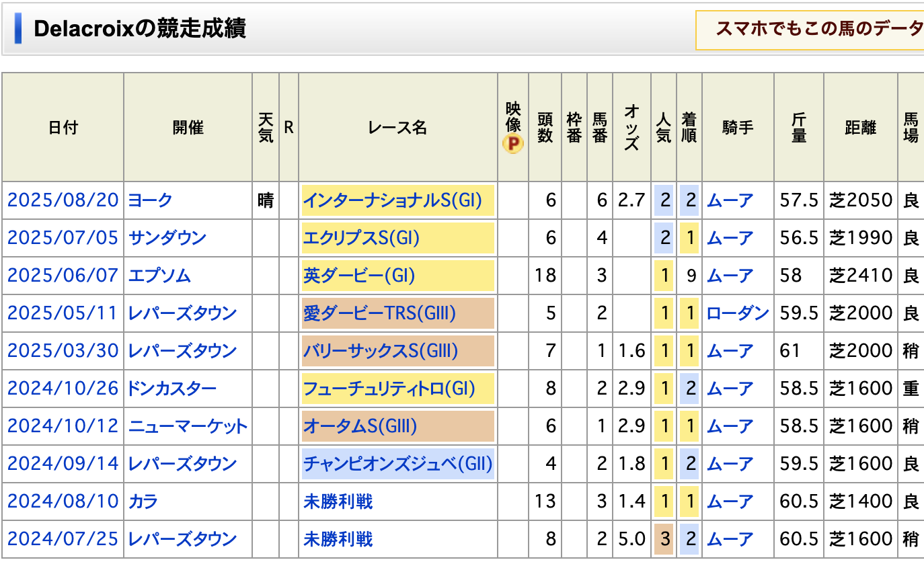Viewport: 924px width, 562px height.
Task: Open jockey ローダン link
Action: pyautogui.click(x=738, y=313)
